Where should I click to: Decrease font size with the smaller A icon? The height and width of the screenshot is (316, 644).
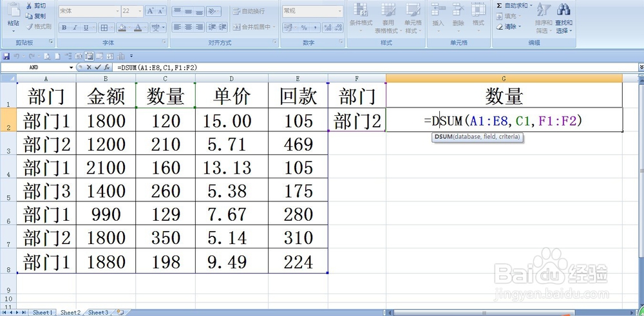[x=161, y=11]
